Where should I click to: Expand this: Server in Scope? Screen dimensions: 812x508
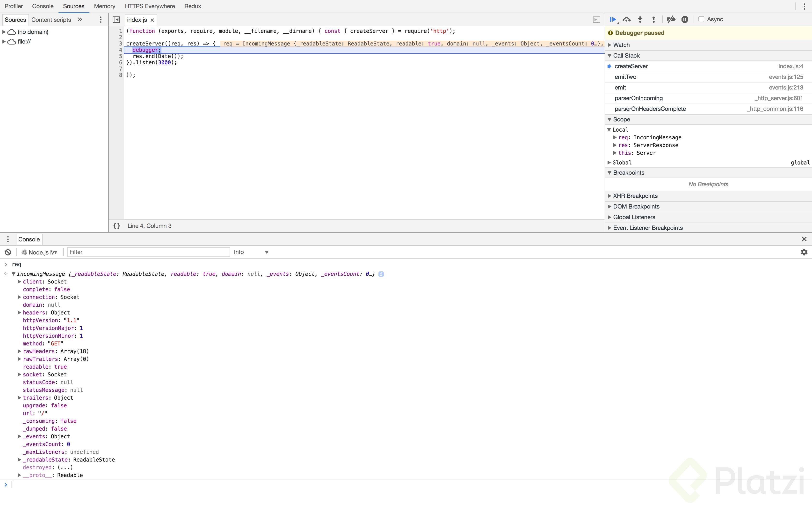tap(615, 153)
